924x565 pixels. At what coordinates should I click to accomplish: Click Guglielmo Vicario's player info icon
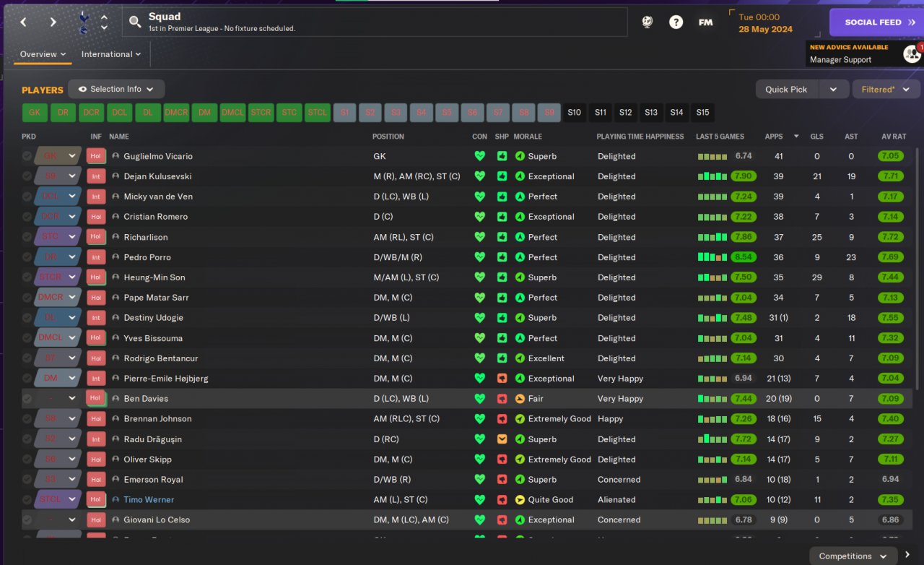point(115,156)
